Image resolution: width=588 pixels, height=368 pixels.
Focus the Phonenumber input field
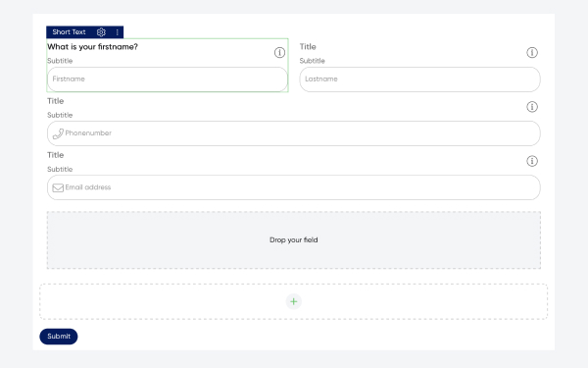click(x=294, y=133)
